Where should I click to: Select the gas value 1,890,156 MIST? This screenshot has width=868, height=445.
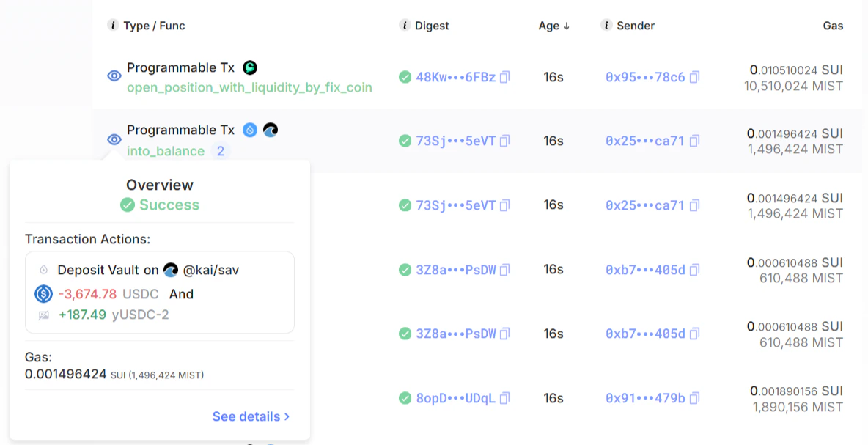pos(798,407)
